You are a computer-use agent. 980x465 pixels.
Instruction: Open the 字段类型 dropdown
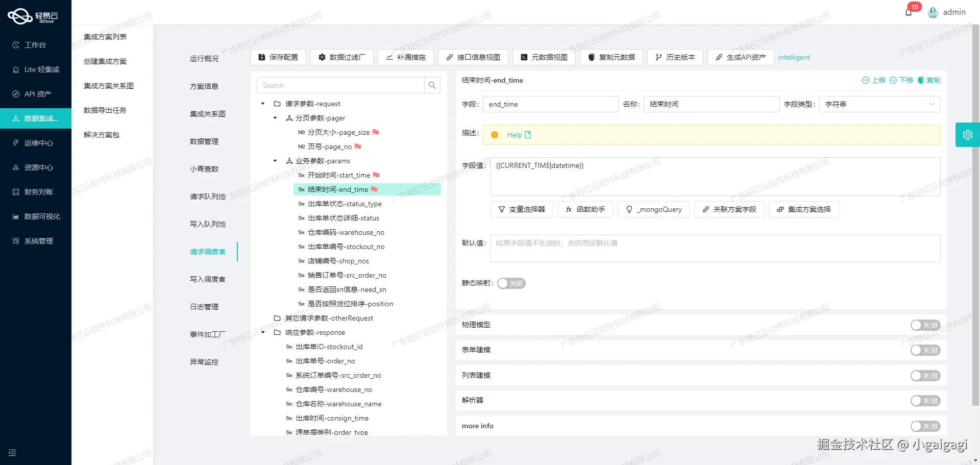pyautogui.click(x=879, y=104)
